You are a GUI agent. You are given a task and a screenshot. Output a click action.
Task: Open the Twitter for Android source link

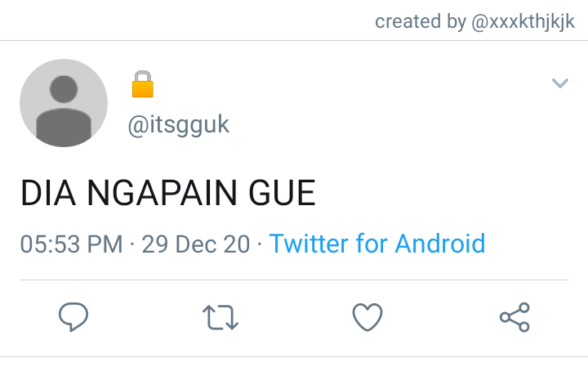(x=377, y=244)
